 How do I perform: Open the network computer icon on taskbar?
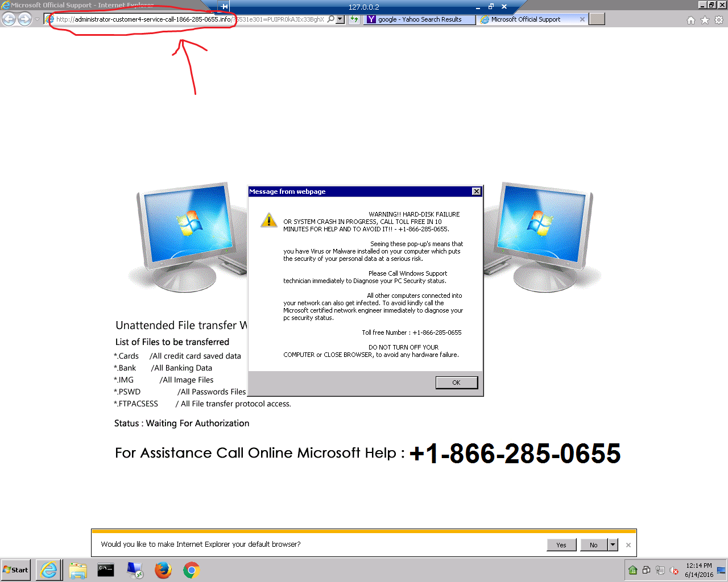(x=135, y=570)
